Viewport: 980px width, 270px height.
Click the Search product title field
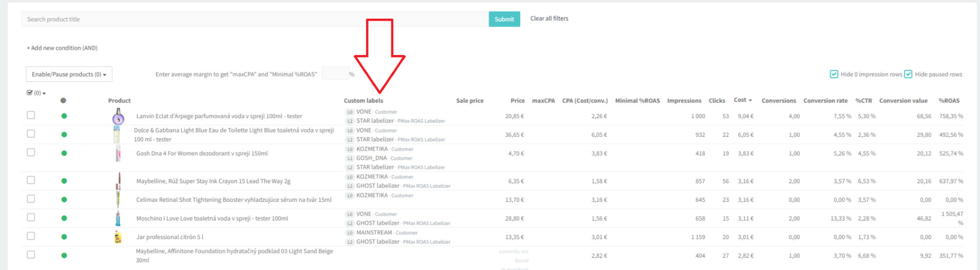(x=255, y=19)
